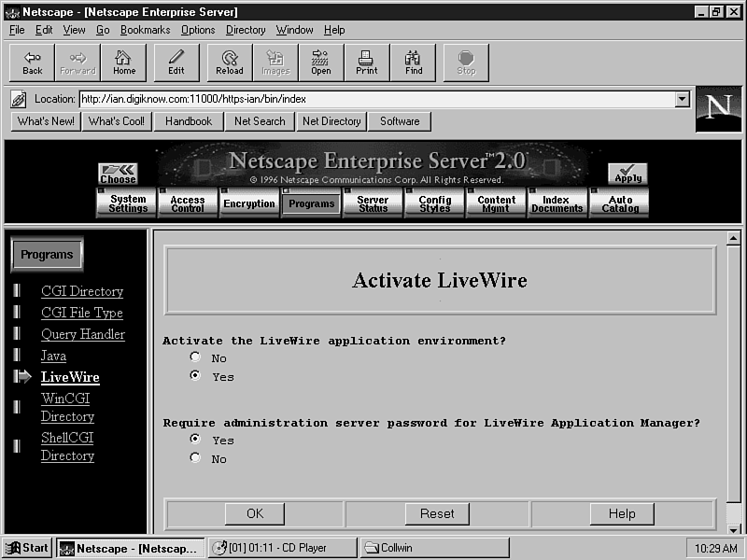The height and width of the screenshot is (560, 747).
Task: Open the System Settings tab
Action: (x=127, y=203)
